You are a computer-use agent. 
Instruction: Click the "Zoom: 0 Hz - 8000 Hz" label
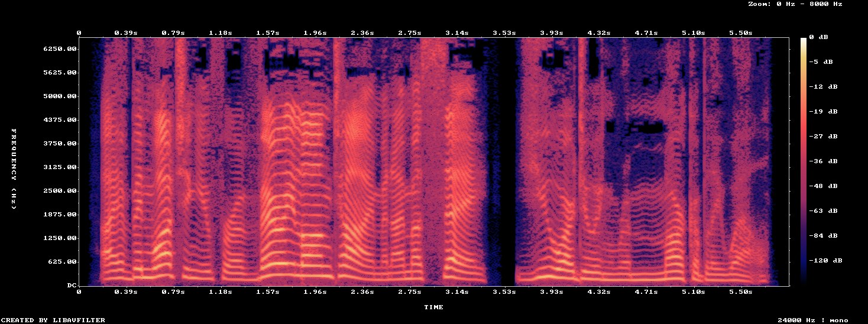(x=795, y=4)
